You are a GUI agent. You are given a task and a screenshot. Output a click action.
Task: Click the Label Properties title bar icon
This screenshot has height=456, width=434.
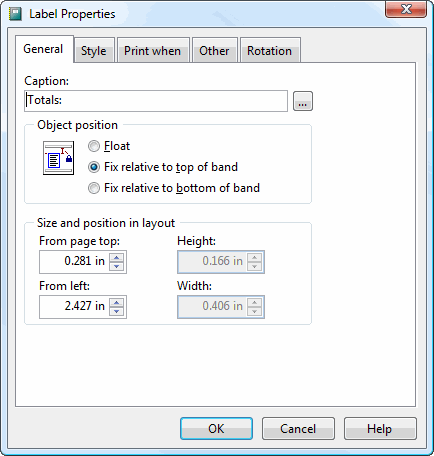pyautogui.click(x=15, y=14)
